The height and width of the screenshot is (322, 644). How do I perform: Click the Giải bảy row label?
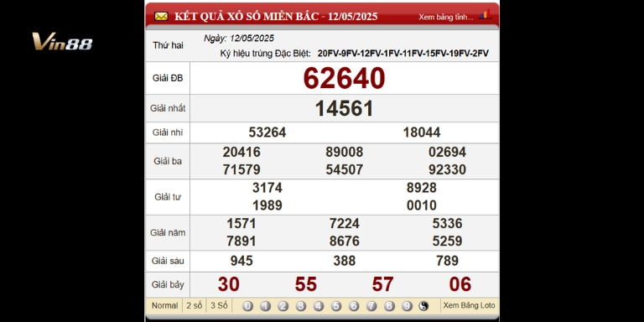click(x=168, y=284)
